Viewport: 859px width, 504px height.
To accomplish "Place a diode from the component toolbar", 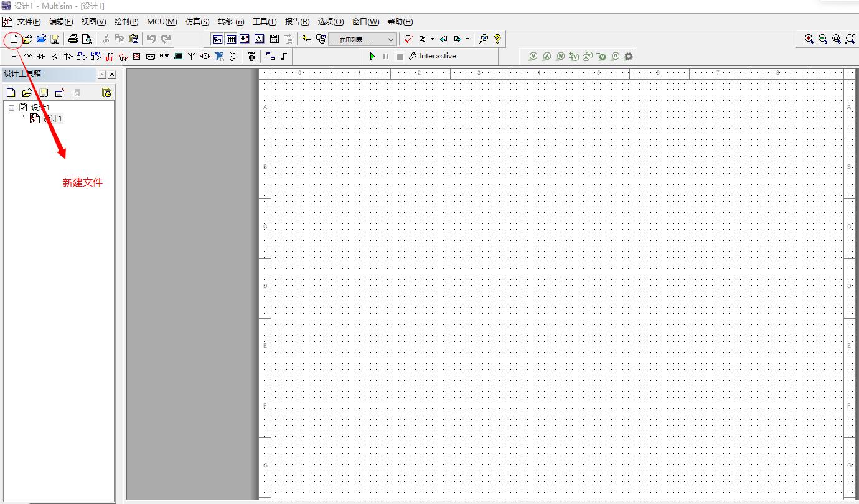I will pos(41,57).
